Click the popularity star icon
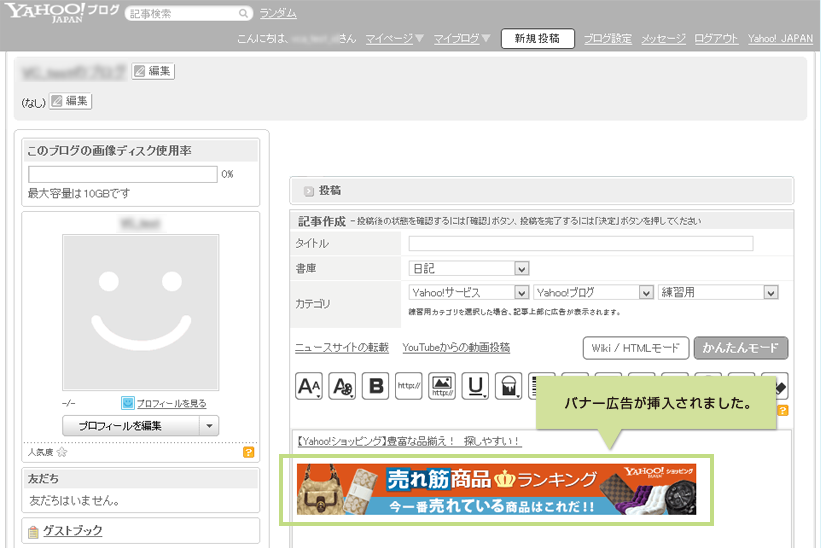This screenshot has height=548, width=821. (62, 452)
